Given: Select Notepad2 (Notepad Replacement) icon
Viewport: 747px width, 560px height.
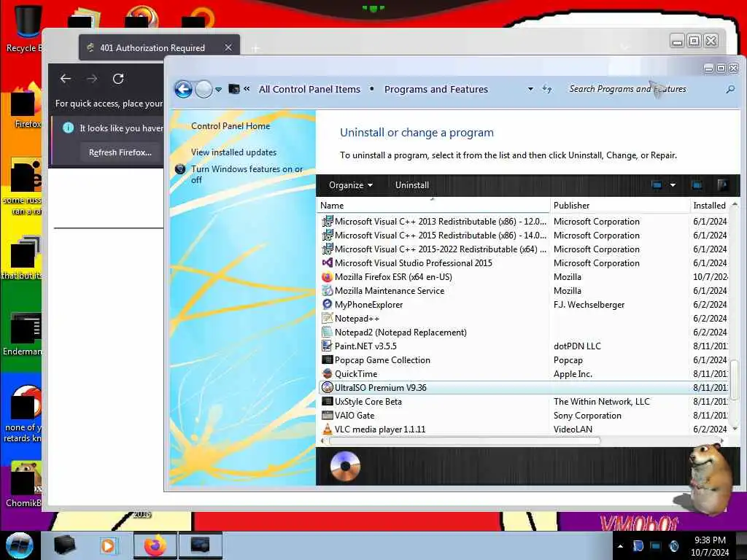Looking at the screenshot, I should 328,332.
